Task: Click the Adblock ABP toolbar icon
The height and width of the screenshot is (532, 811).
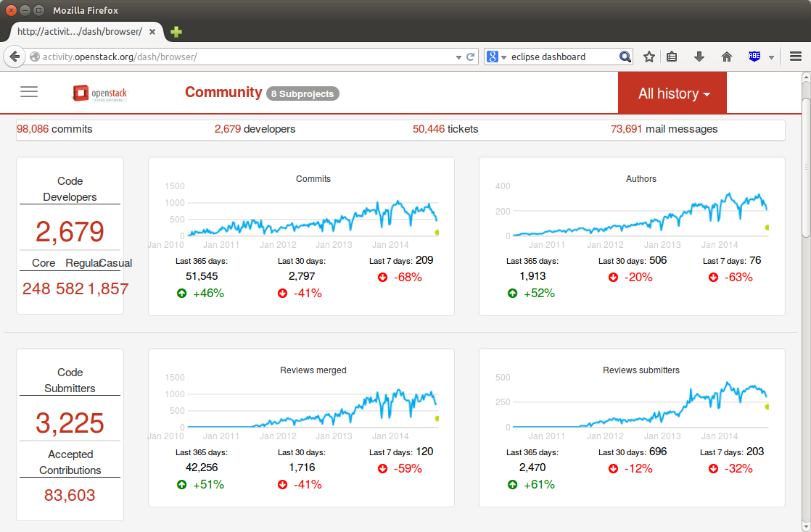Action: pyautogui.click(x=754, y=57)
